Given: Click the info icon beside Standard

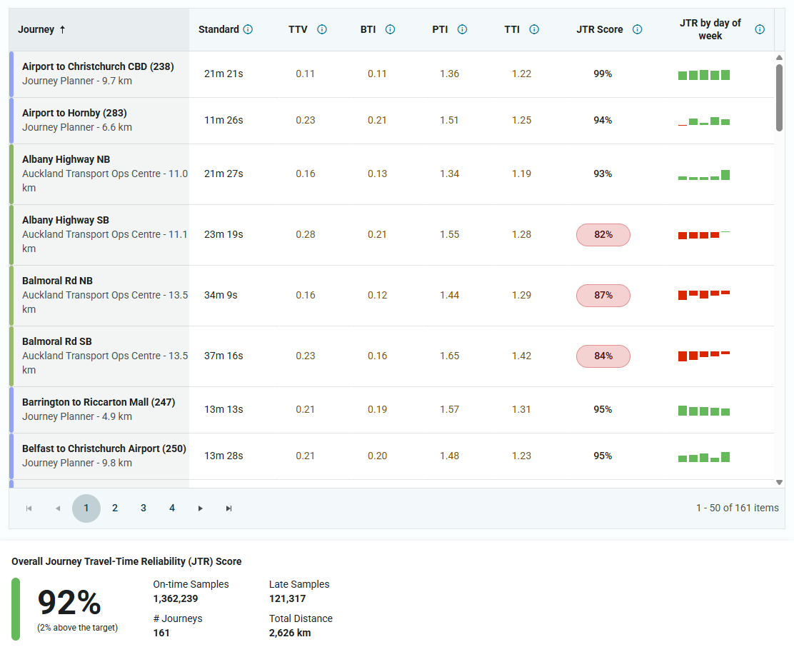Looking at the screenshot, I should point(248,29).
